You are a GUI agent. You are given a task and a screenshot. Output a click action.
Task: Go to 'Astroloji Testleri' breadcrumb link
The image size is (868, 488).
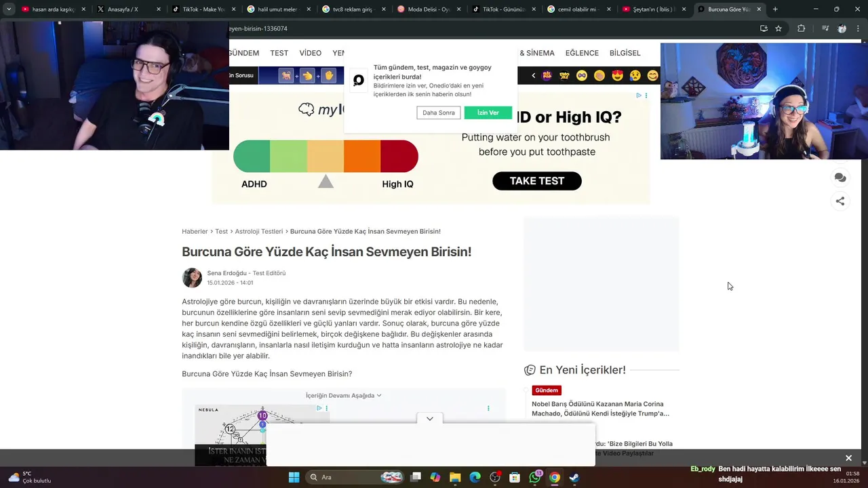point(259,231)
